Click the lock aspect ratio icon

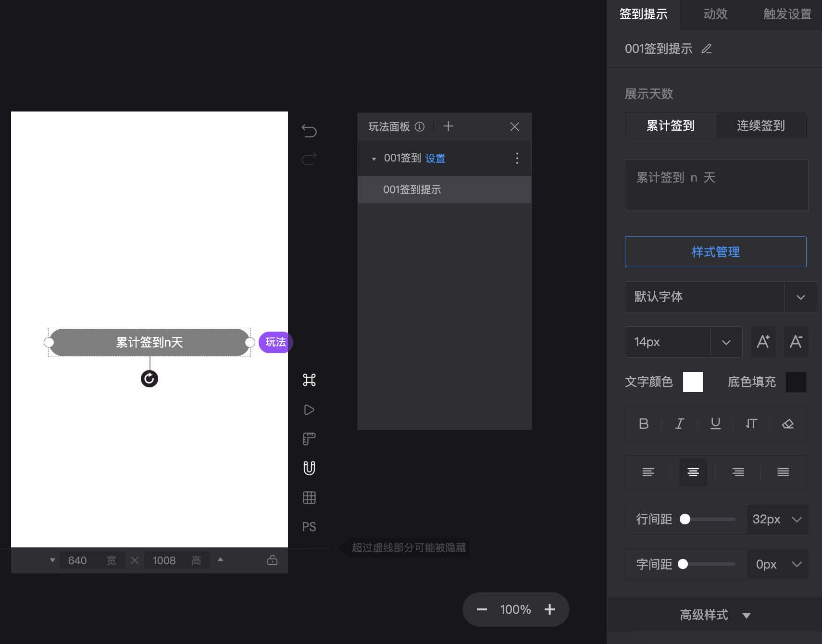[273, 560]
